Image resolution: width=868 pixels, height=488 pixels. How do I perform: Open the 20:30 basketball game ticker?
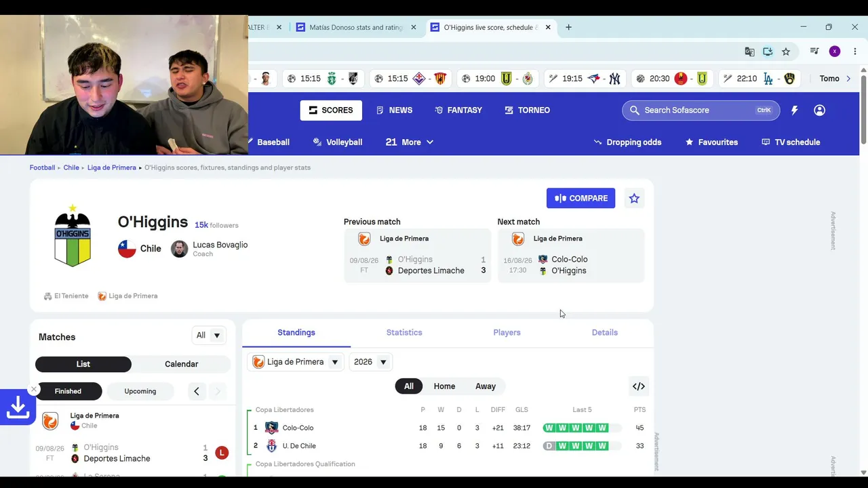[671, 79]
